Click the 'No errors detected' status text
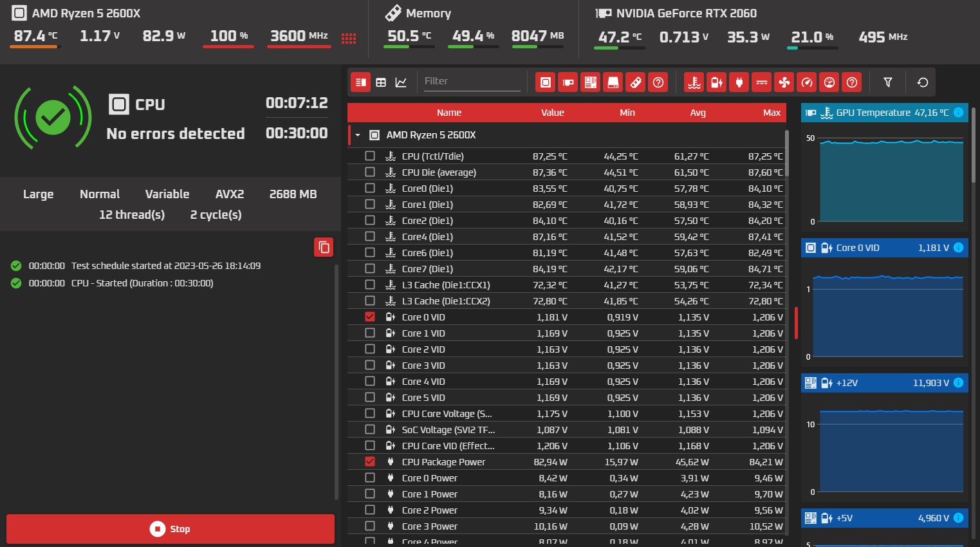 (x=176, y=134)
